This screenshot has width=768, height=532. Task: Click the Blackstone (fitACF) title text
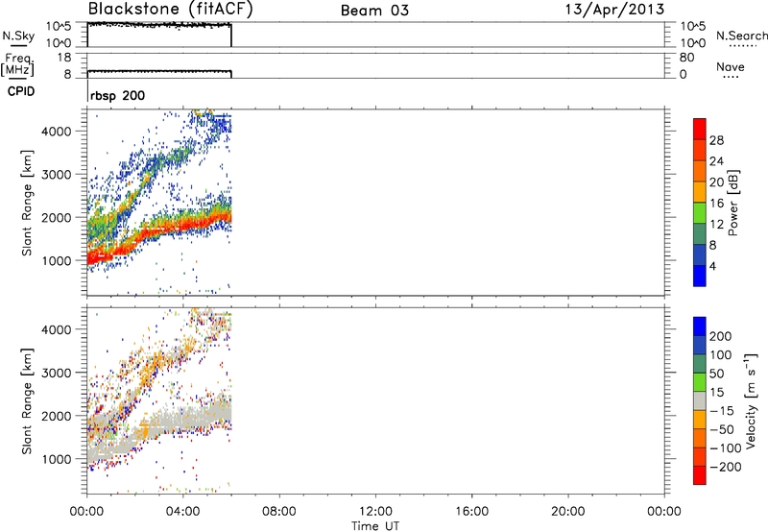point(170,9)
